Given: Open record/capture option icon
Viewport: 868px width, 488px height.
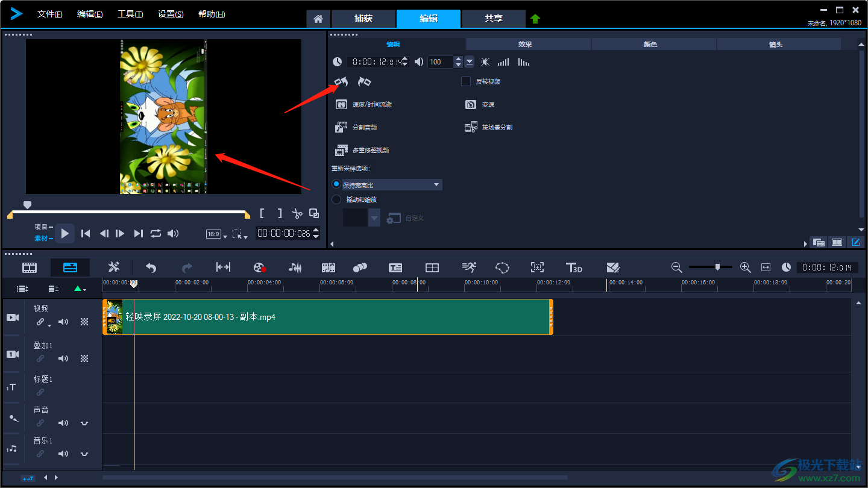Looking at the screenshot, I should (x=260, y=267).
